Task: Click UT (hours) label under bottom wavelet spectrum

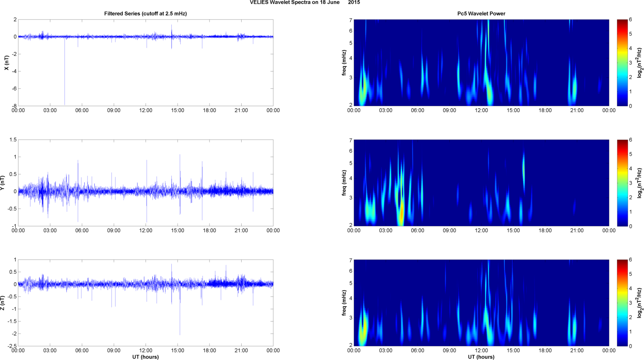Action: tap(481, 357)
